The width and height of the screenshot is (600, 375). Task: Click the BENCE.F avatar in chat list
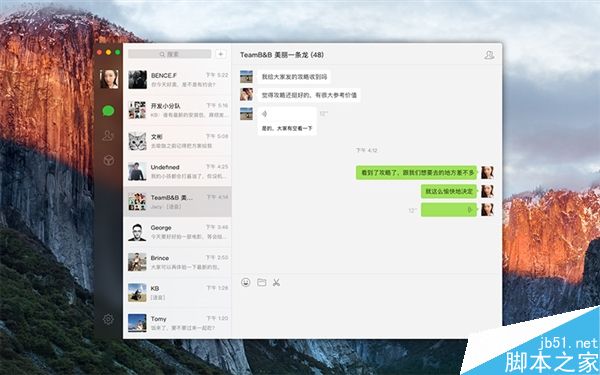tap(137, 80)
